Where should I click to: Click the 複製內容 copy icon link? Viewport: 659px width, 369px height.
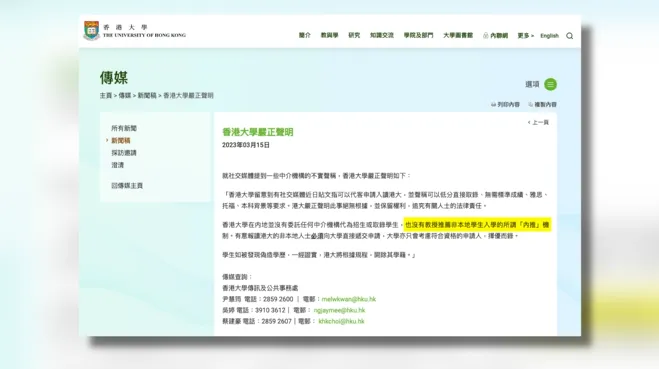(542, 104)
